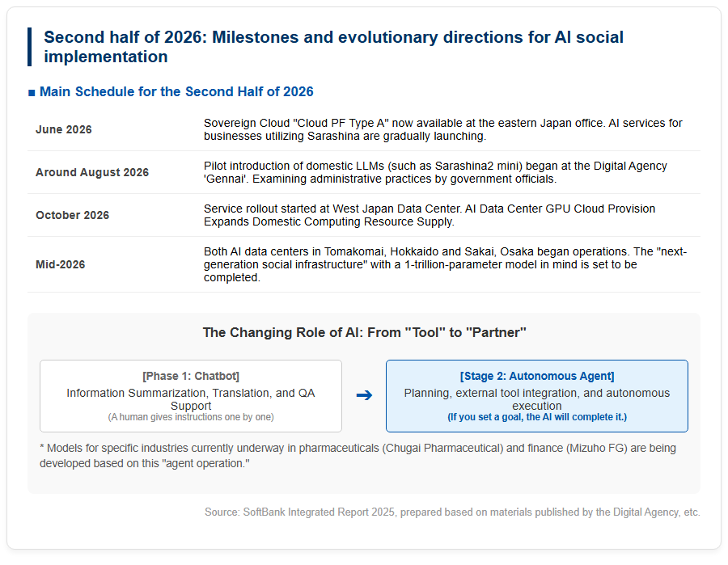Select the October 2026 date label
728x565 pixels.
coord(73,215)
